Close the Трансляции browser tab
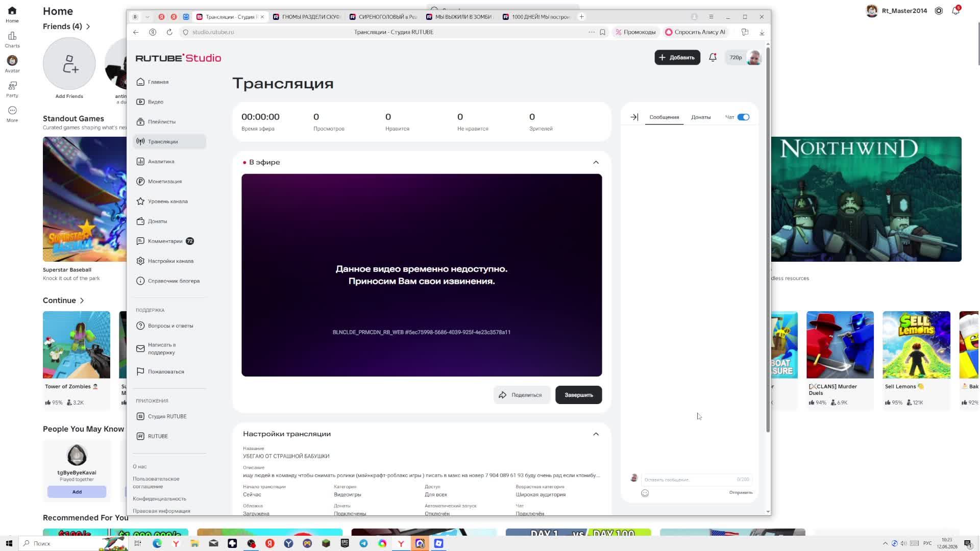This screenshot has height=551, width=980. pos(262,17)
